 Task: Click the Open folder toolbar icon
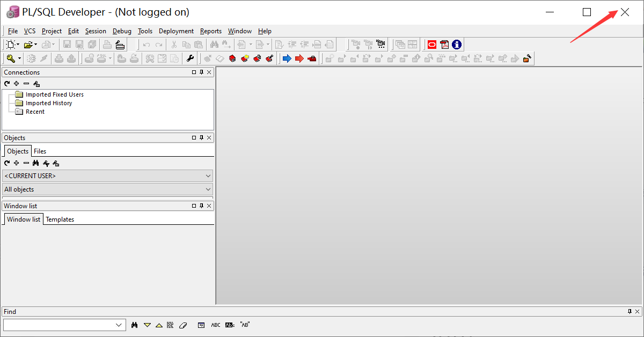[x=28, y=45]
